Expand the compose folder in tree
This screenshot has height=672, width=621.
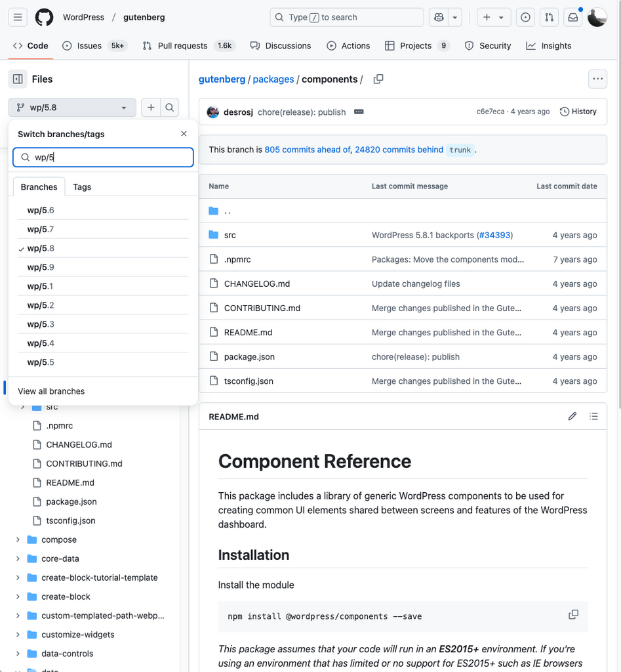18,540
